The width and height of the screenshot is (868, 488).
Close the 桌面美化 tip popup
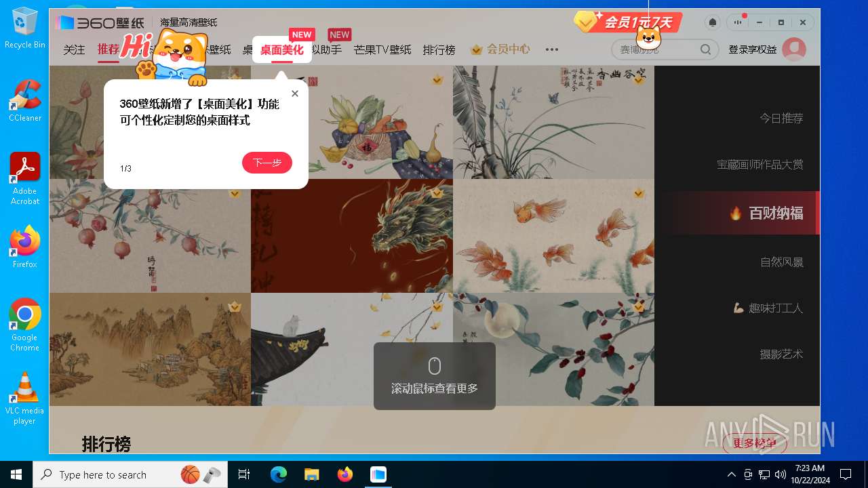tap(295, 94)
